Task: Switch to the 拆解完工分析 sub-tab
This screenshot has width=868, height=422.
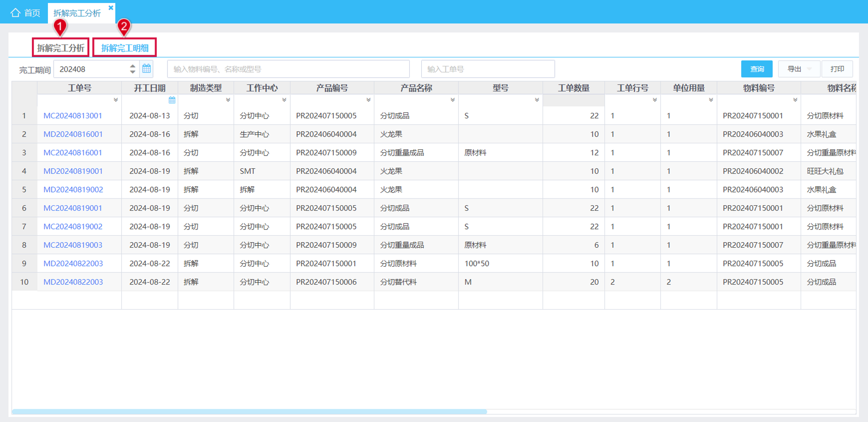Action: click(61, 48)
